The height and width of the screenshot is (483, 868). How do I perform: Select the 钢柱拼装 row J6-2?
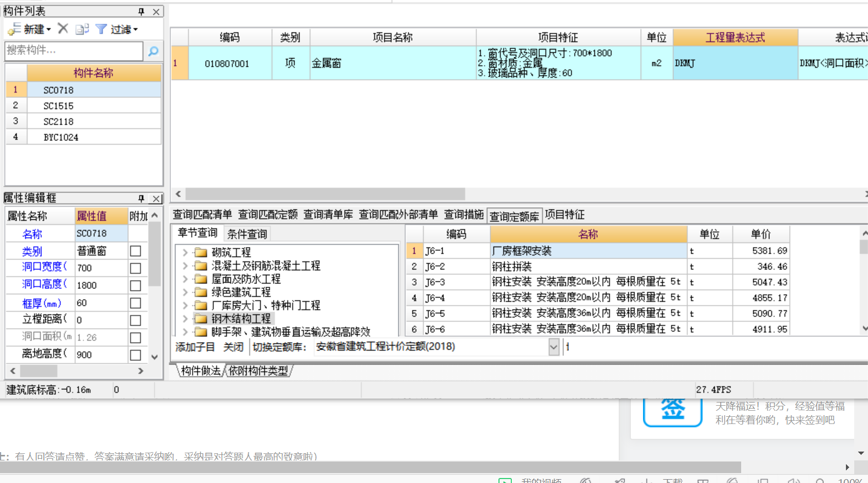click(x=598, y=267)
